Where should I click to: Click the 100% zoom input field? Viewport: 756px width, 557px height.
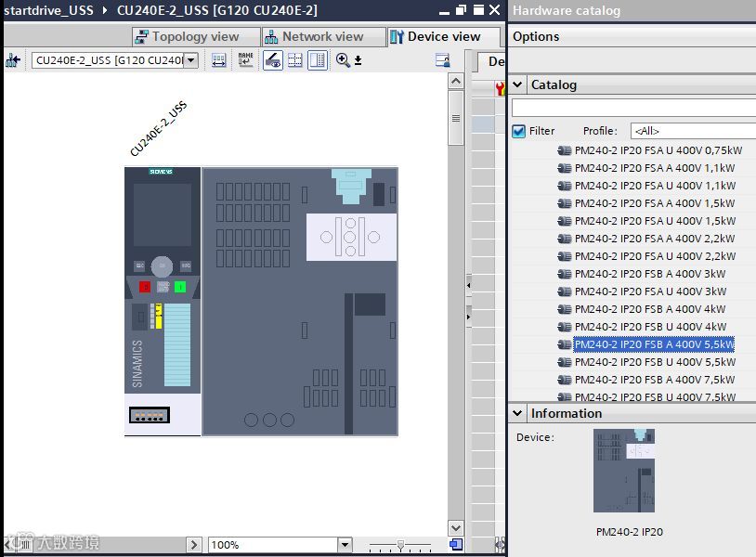(x=273, y=545)
